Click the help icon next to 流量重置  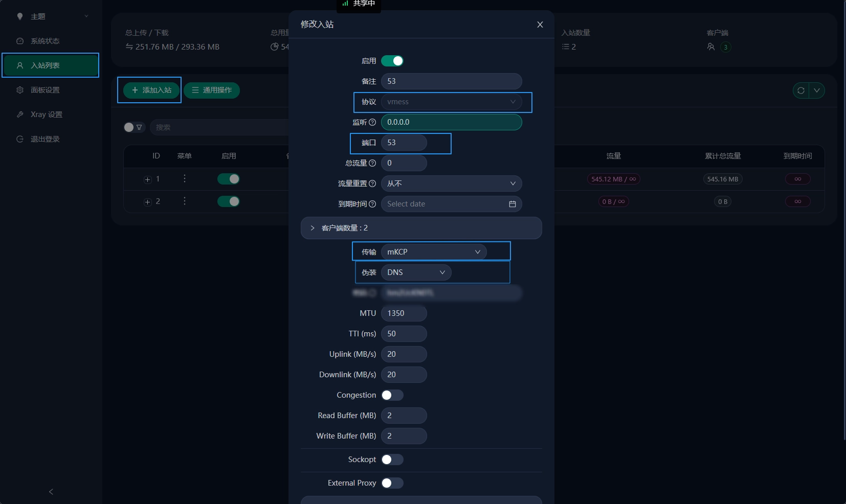click(x=372, y=184)
